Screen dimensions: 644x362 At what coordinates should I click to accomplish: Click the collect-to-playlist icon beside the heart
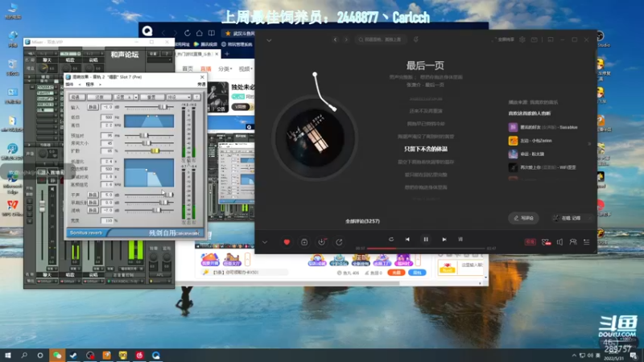(x=304, y=242)
